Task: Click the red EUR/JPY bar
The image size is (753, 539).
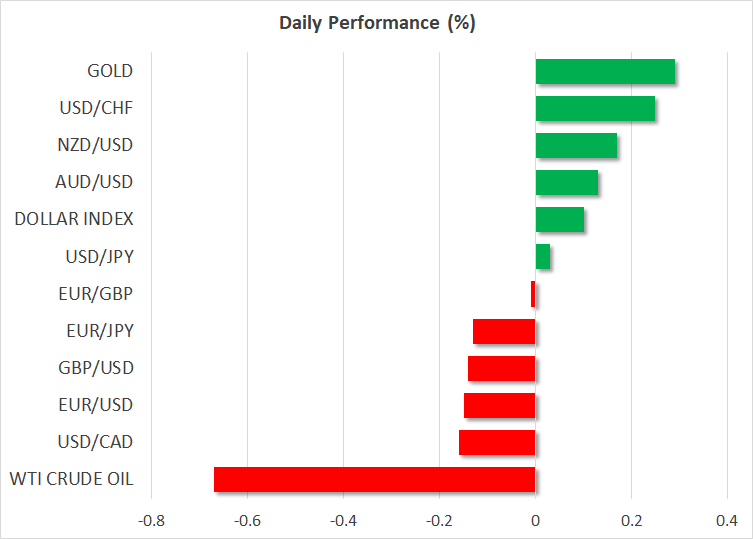Action: point(504,331)
